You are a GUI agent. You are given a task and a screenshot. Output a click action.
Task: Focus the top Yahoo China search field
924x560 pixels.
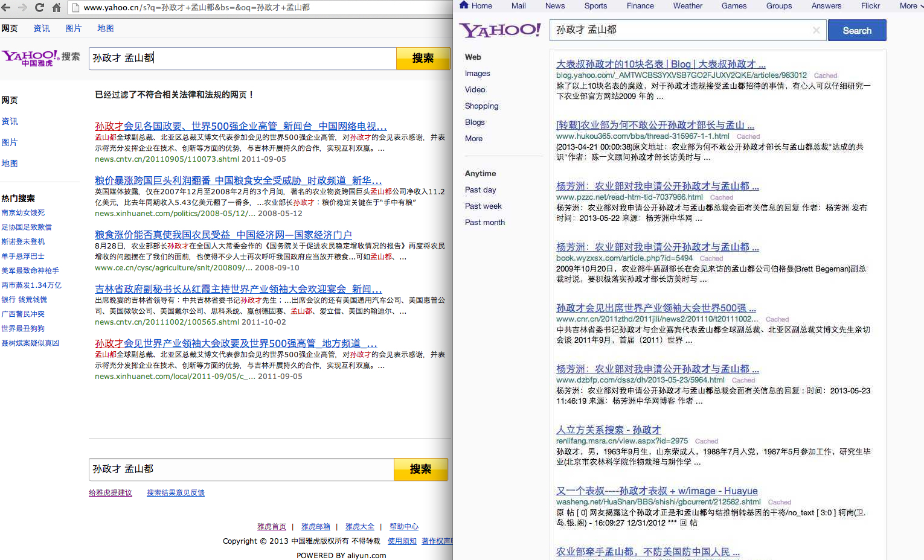[x=242, y=58]
